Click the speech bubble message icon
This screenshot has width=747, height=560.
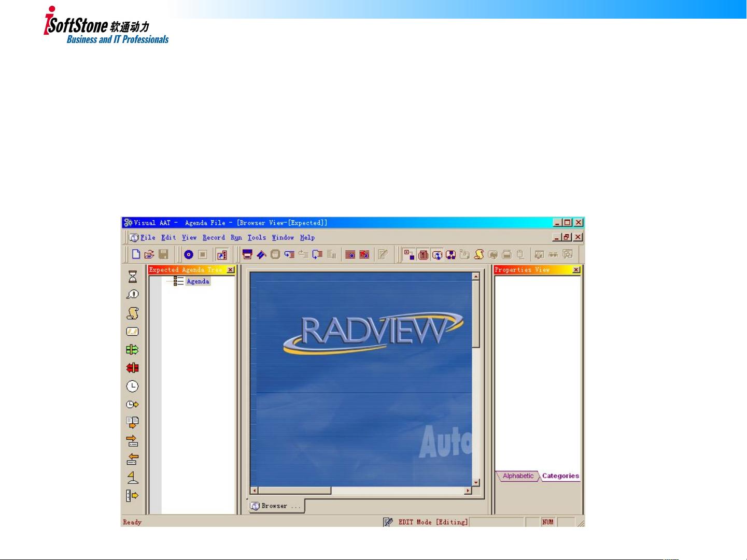[x=132, y=295]
